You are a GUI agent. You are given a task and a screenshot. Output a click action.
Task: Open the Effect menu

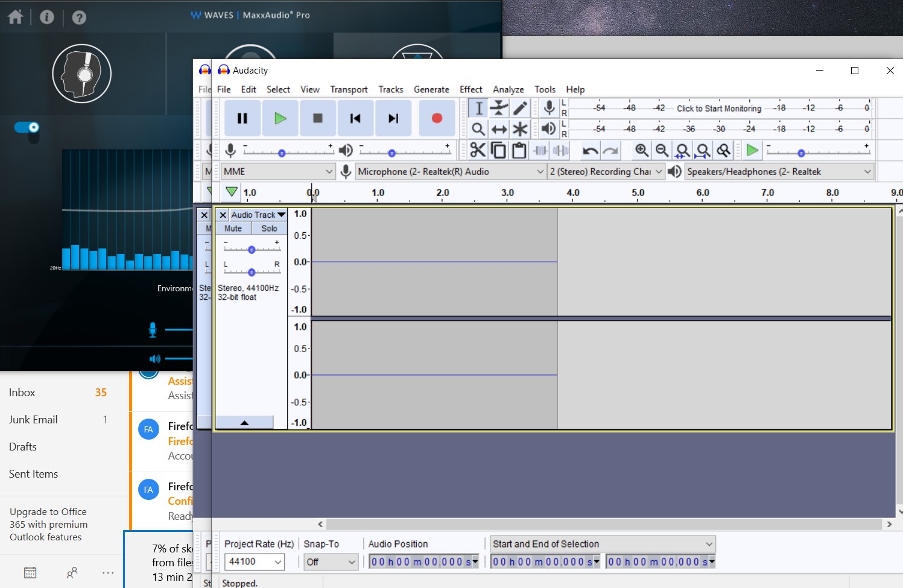[x=471, y=89]
